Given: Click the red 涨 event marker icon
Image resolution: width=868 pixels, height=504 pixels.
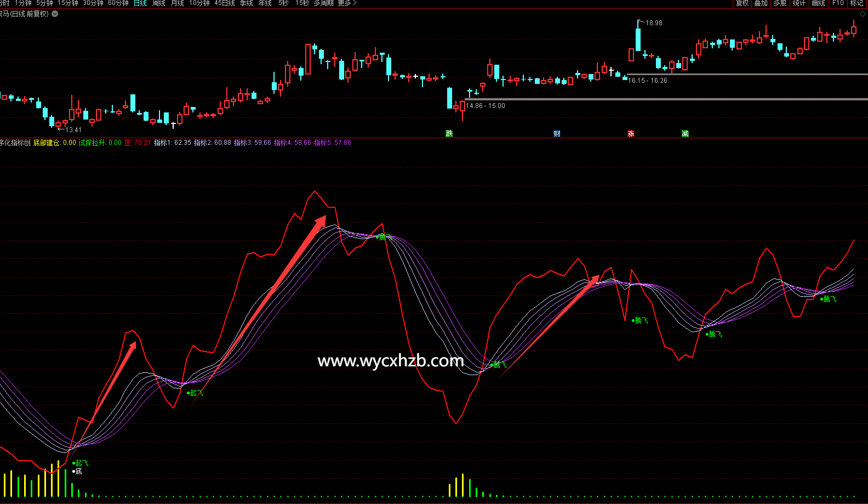Looking at the screenshot, I should (x=631, y=133).
